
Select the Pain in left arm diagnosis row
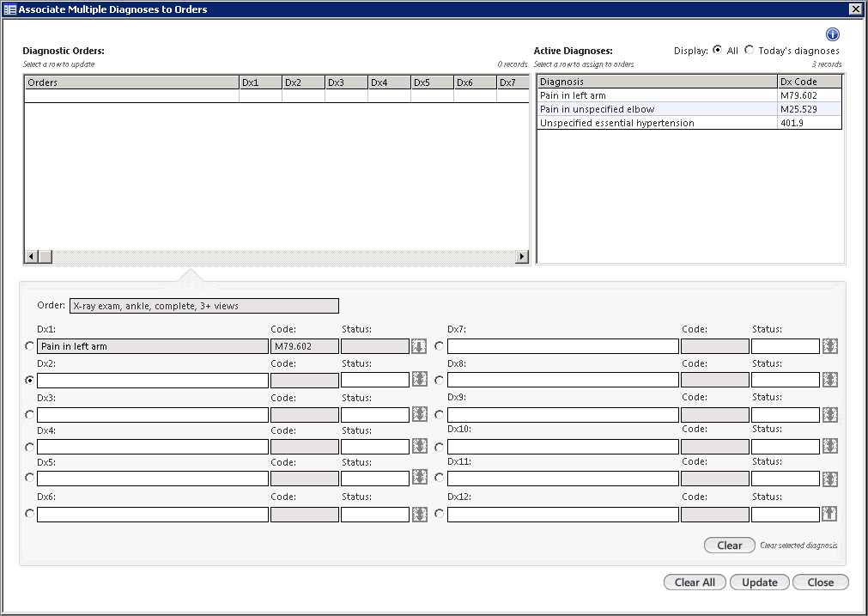[689, 95]
